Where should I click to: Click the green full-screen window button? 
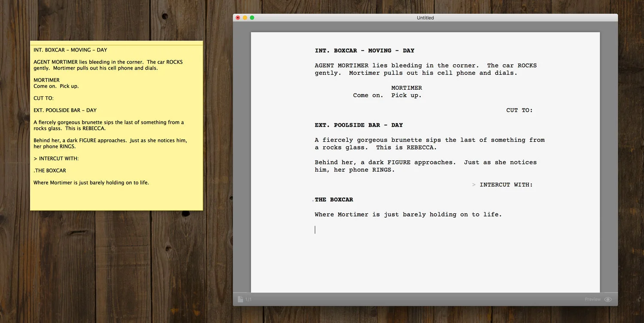[x=252, y=18]
